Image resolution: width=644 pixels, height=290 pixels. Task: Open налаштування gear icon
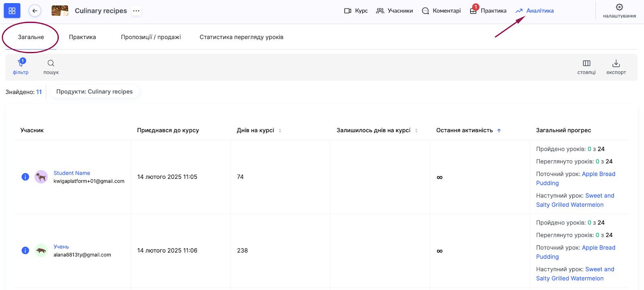pos(619,7)
